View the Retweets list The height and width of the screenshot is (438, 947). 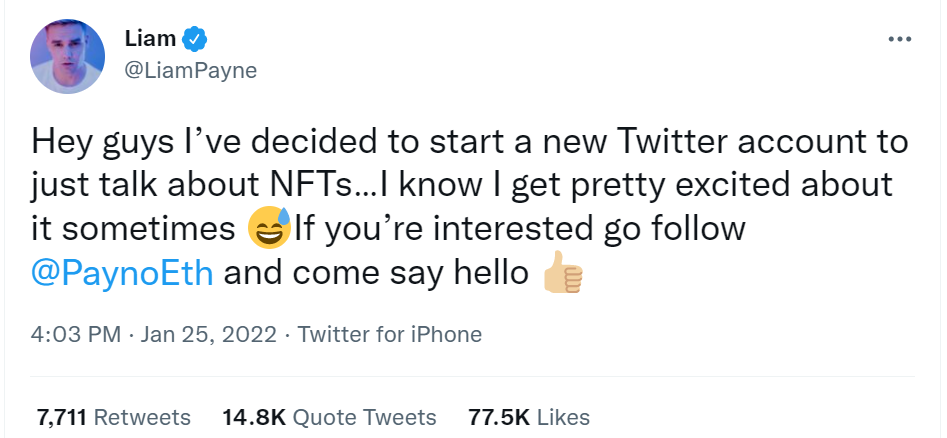(142, 417)
